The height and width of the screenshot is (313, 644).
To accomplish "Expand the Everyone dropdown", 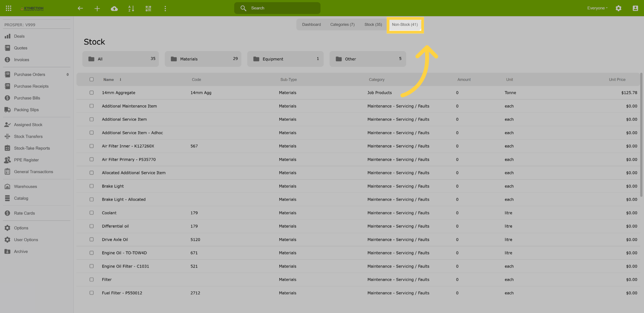I will [598, 8].
